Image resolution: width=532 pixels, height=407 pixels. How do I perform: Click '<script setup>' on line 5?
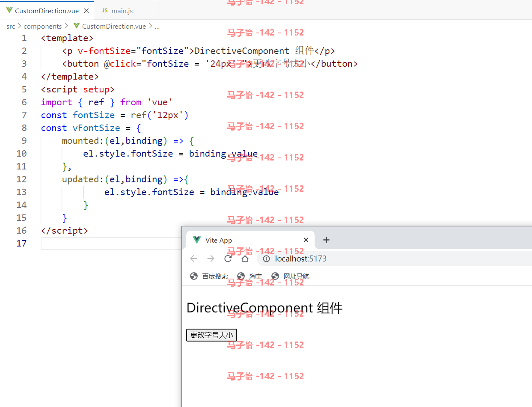pos(78,89)
